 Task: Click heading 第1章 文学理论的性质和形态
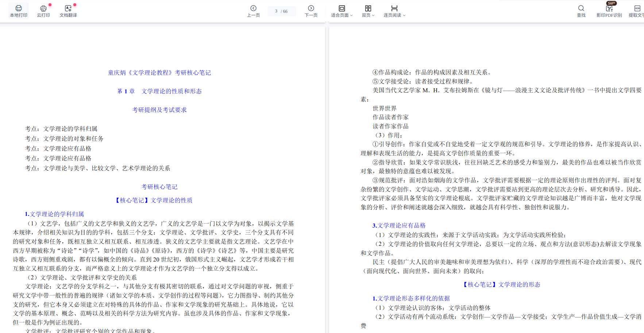[x=159, y=91]
